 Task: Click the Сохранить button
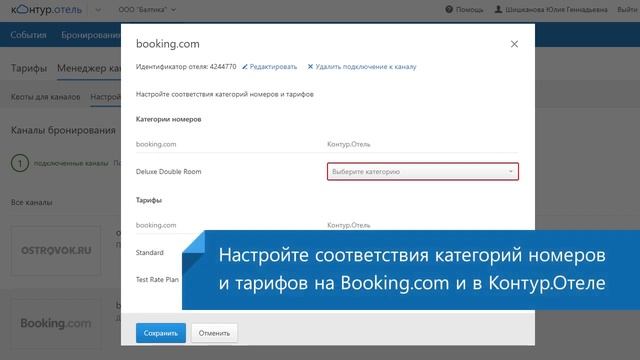[x=161, y=333]
